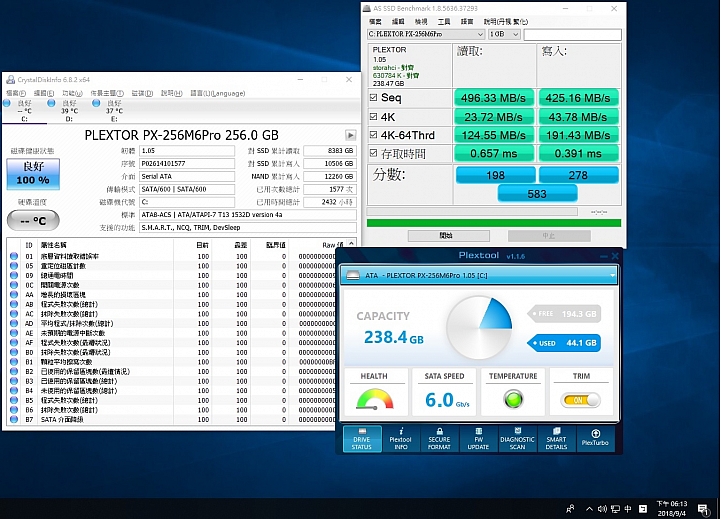The height and width of the screenshot is (519, 721).
Task: Click the IME 中 language indicator in taskbar
Action: pos(628,509)
